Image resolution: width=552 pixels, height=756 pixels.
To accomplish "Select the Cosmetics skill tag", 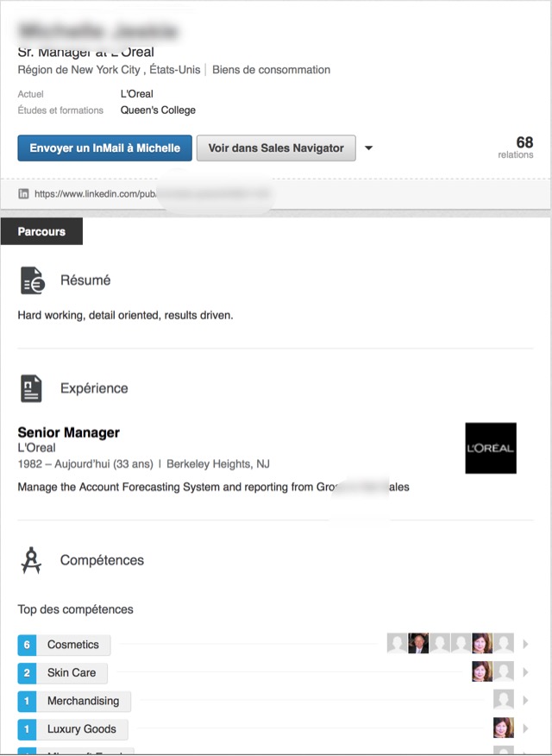I will pos(73,645).
